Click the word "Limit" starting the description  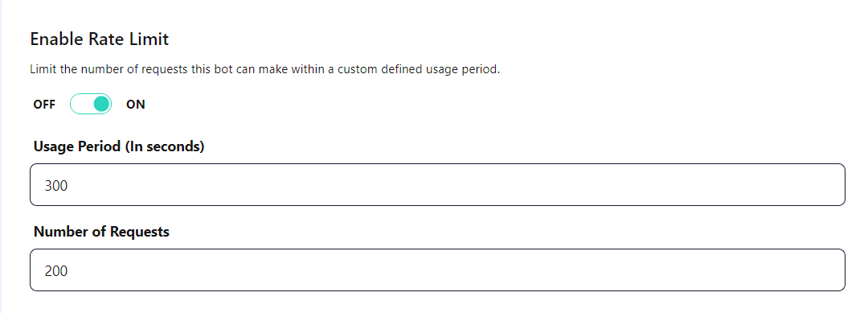[x=40, y=70]
